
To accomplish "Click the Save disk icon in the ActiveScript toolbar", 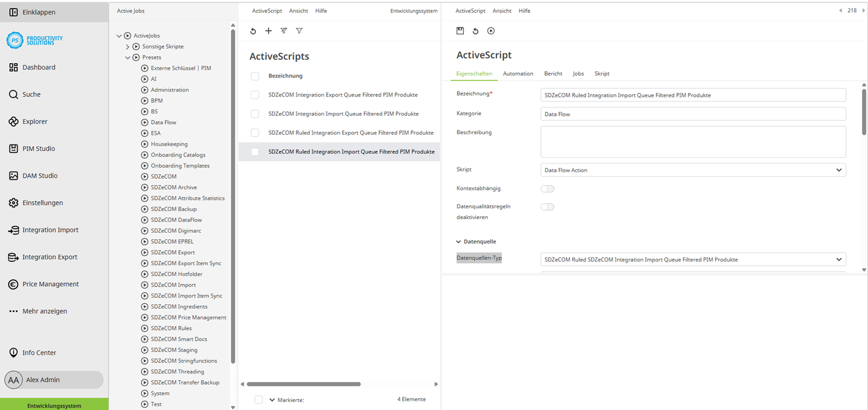I will (x=460, y=30).
